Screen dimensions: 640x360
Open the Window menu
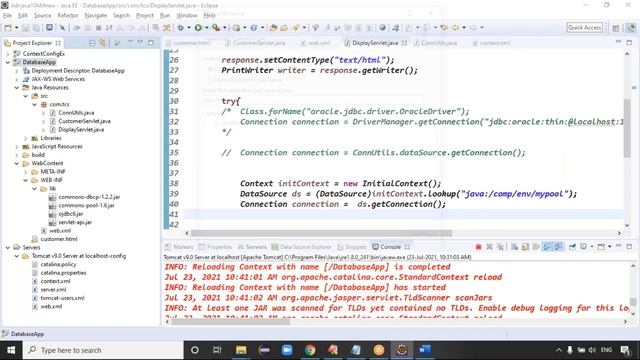coord(187,15)
